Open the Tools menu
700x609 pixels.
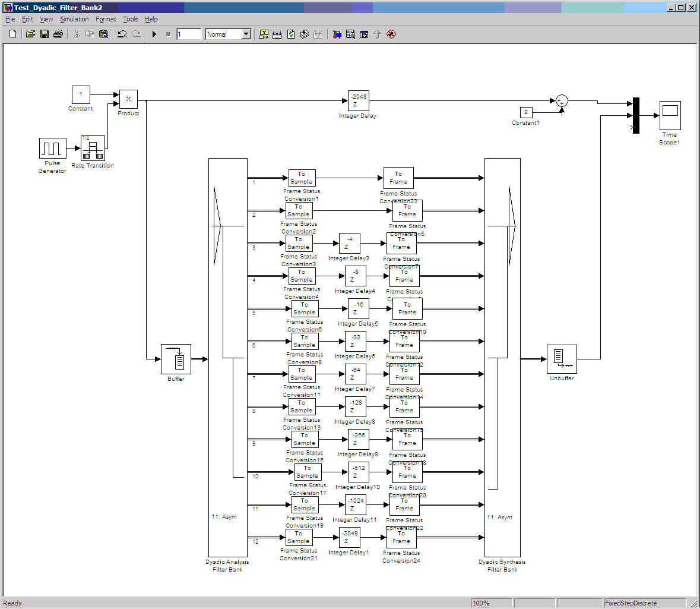(x=131, y=19)
